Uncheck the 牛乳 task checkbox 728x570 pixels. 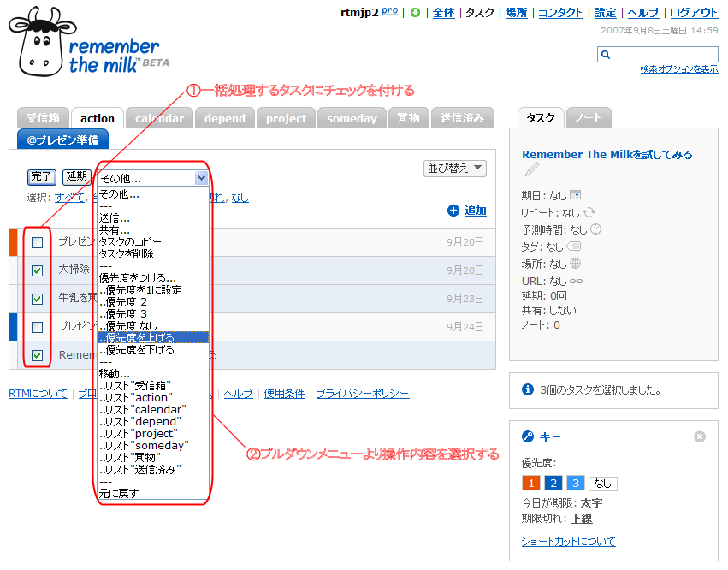tap(37, 300)
